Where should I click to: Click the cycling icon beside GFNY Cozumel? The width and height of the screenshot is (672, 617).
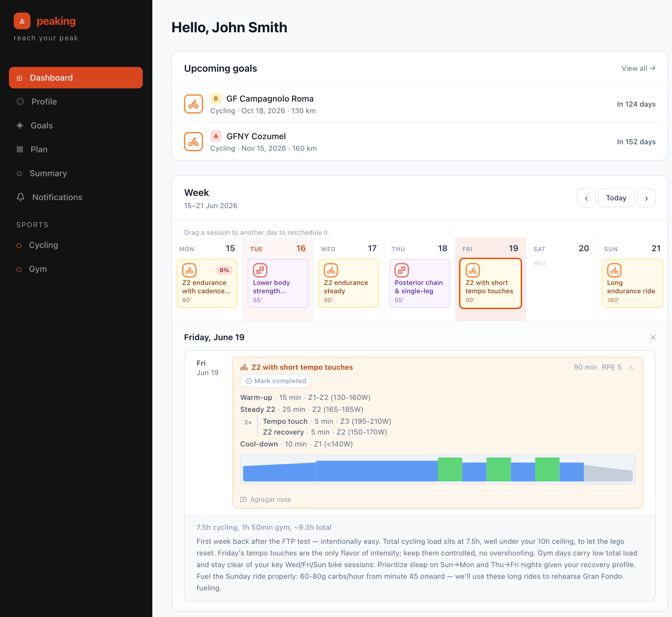click(x=194, y=142)
